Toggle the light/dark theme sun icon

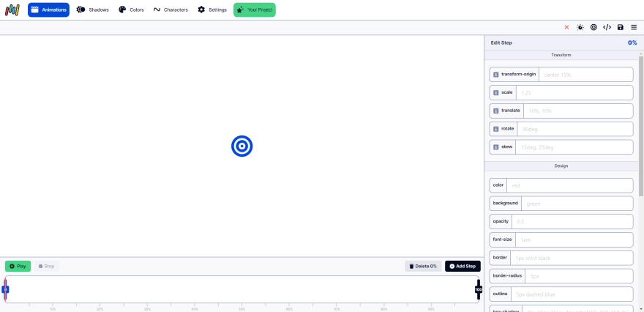(x=580, y=27)
